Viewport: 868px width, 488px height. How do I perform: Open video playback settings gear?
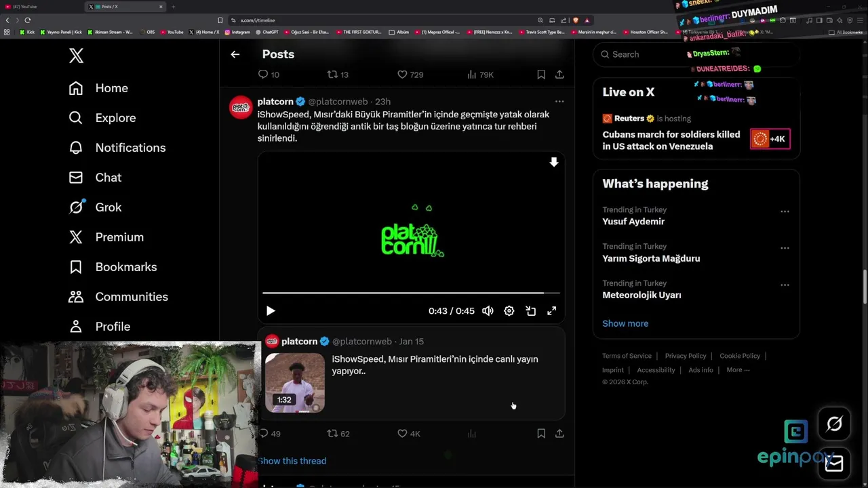tap(509, 311)
